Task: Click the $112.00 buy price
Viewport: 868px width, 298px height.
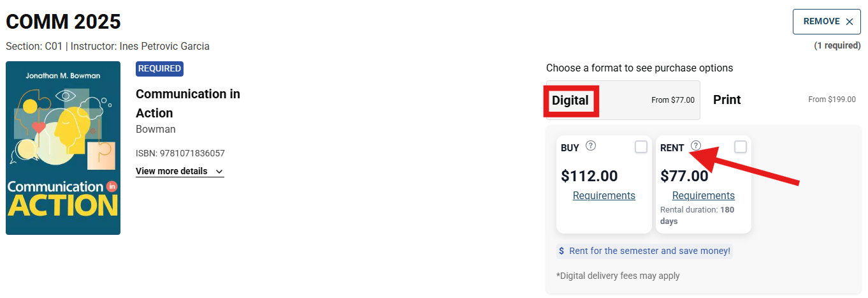Action: coord(590,175)
